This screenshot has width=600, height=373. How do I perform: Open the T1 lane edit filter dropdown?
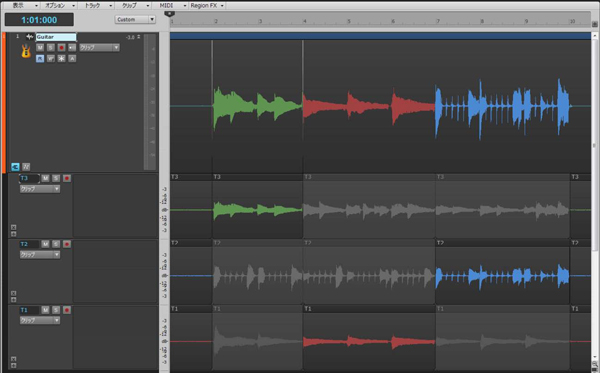click(x=40, y=321)
